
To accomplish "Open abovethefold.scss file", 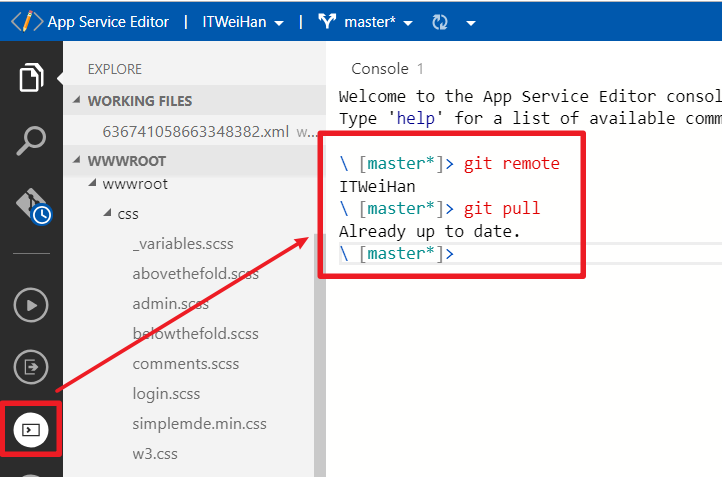I will pos(195,274).
